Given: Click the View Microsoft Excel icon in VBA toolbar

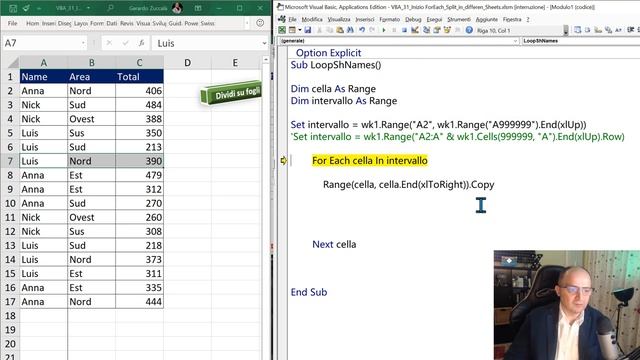Looking at the screenshot, I should tap(282, 30).
